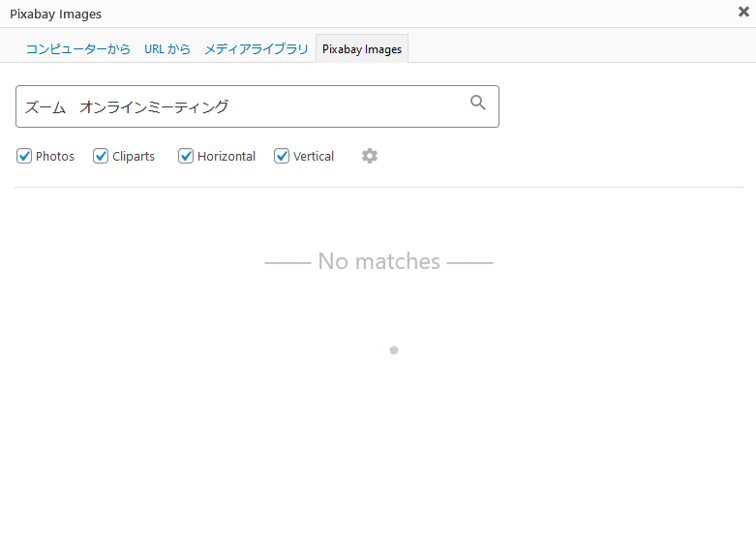
Task: Open the URL から tab
Action: (x=167, y=48)
